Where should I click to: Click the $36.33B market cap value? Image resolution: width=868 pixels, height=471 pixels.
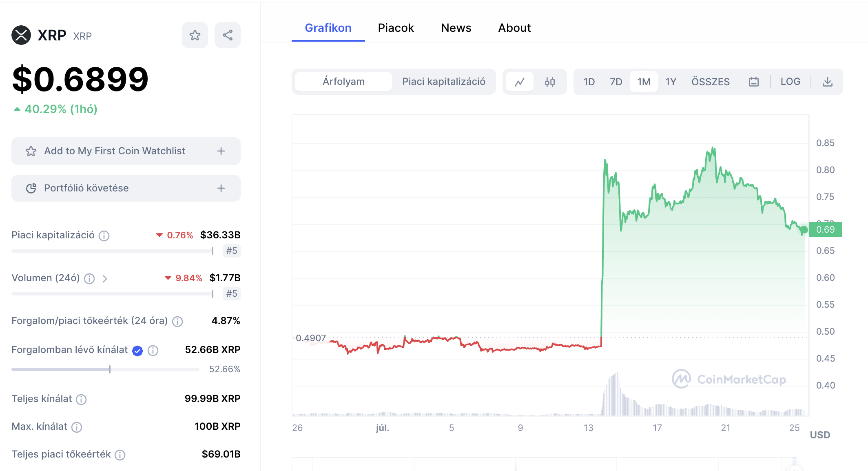coord(220,235)
